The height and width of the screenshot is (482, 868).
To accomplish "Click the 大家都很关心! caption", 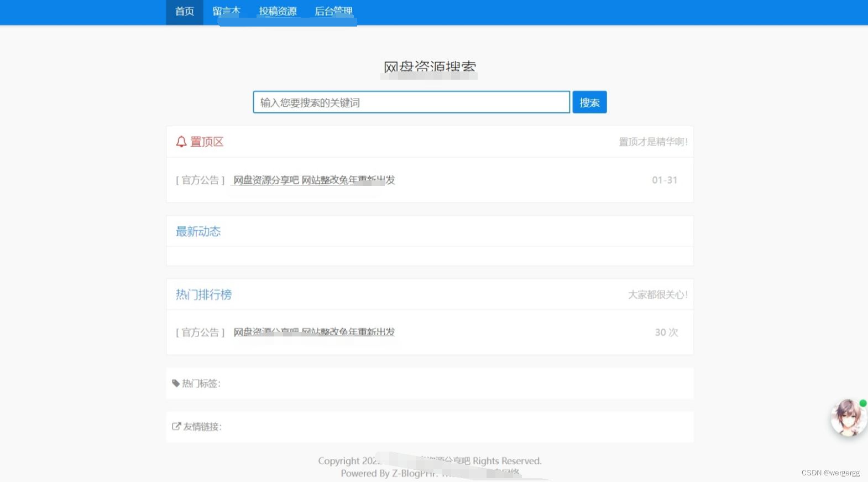I will (658, 294).
